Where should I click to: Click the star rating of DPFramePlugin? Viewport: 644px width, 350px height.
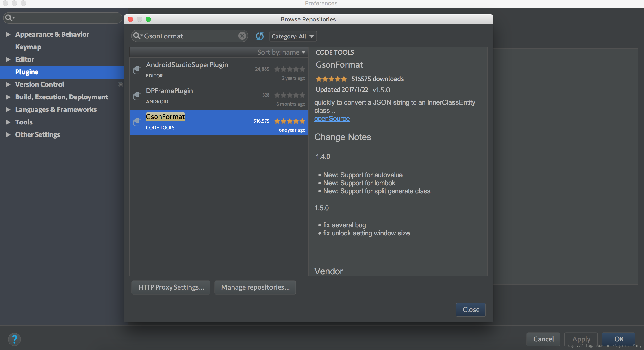pyautogui.click(x=290, y=95)
